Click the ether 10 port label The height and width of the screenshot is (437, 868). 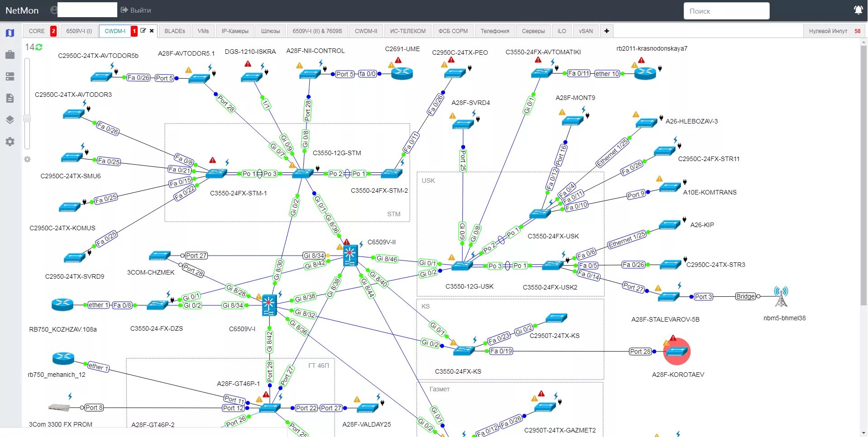pyautogui.click(x=607, y=74)
